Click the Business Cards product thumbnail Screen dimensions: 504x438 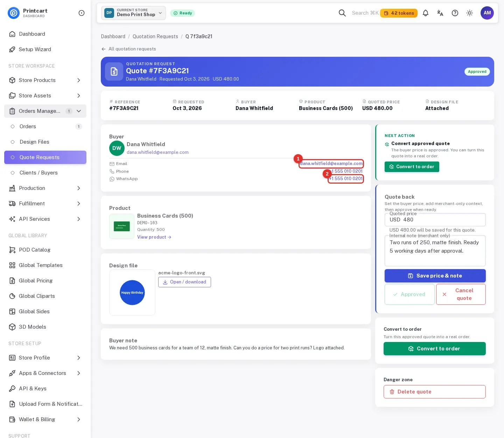tap(122, 226)
